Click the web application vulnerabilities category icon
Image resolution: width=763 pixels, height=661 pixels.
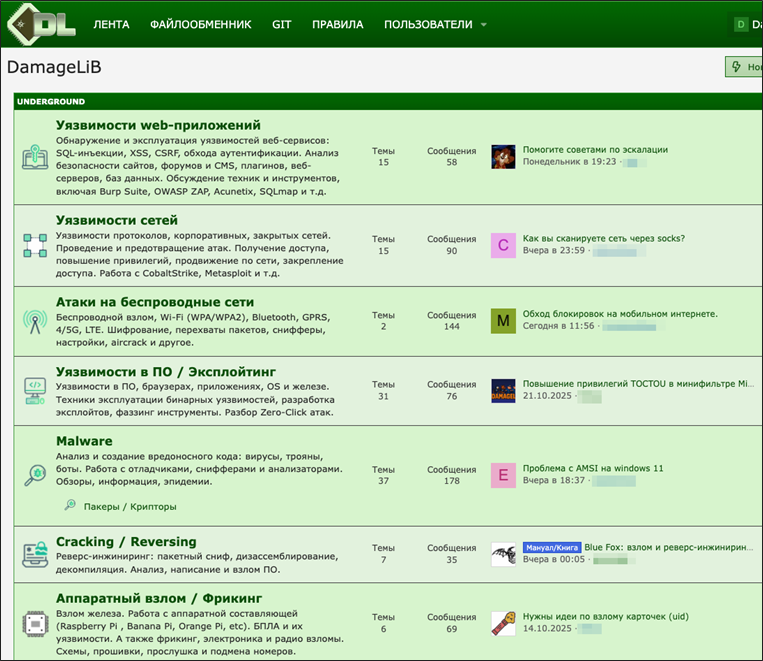(35, 157)
